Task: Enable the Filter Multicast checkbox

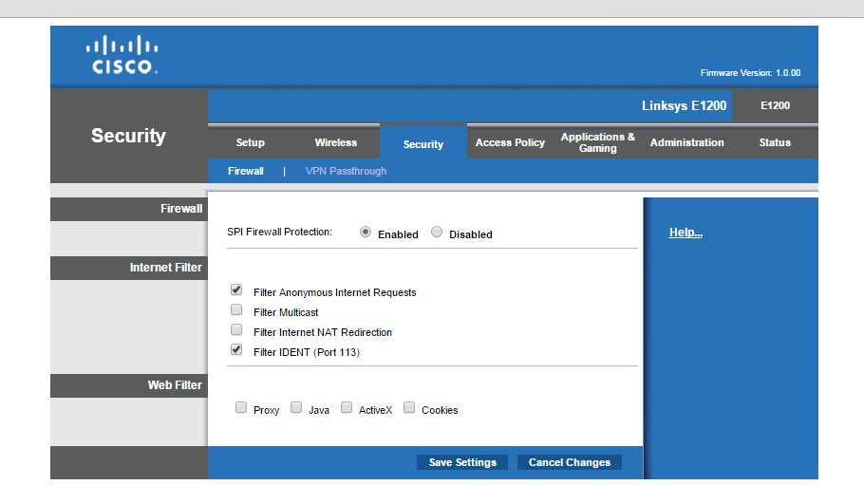Action: (236, 309)
